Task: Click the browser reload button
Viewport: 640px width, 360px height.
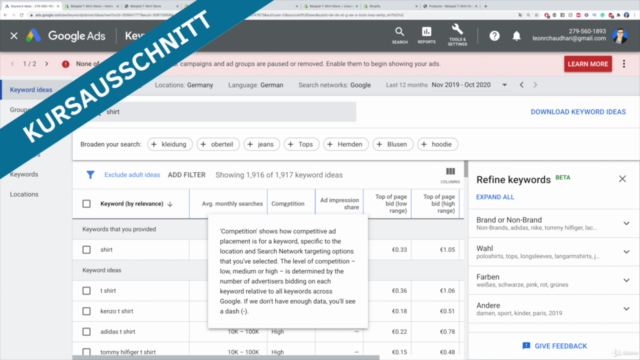Action: click(21, 15)
